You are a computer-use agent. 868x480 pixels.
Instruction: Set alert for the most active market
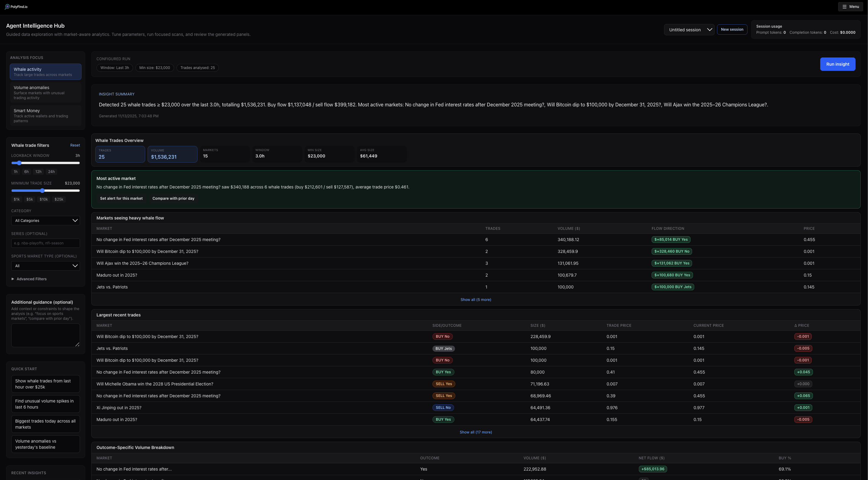click(121, 198)
